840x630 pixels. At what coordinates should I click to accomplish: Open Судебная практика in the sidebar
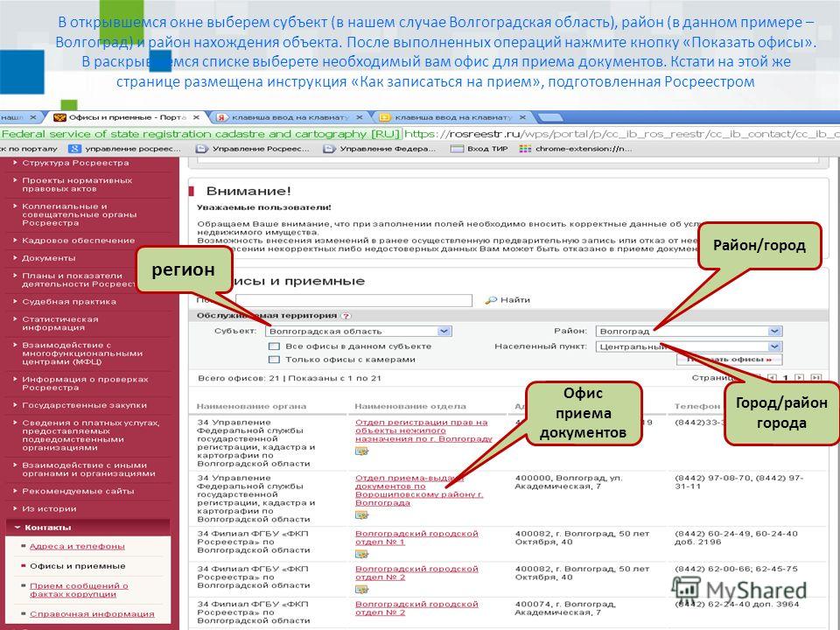tap(69, 302)
